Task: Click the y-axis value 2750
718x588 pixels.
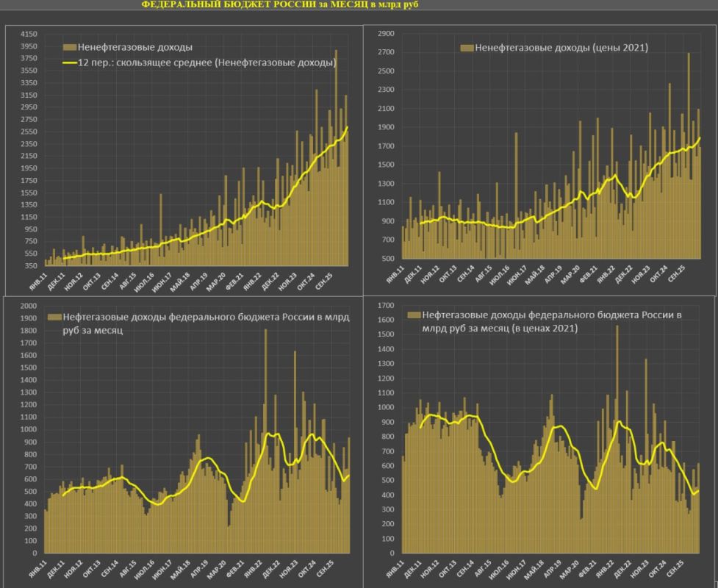Action: click(x=29, y=120)
